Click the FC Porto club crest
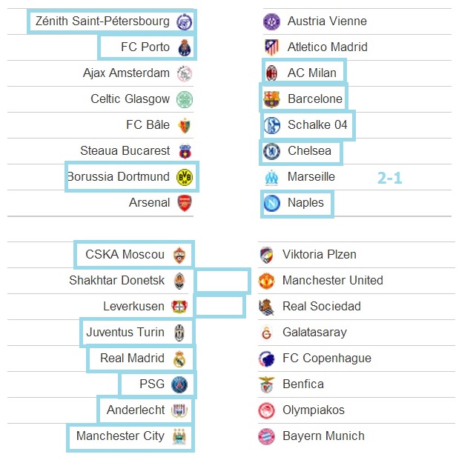Screen dimensions: 476x460 pos(185,47)
